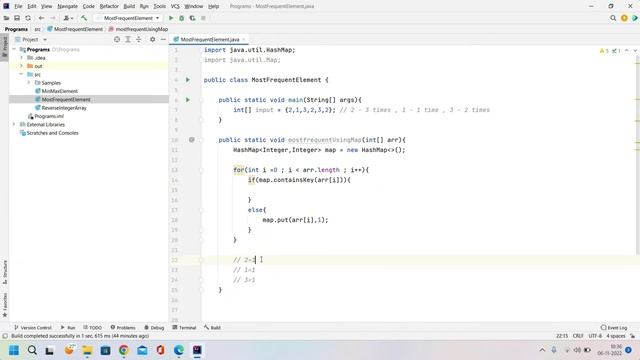Run the program with the green play button
Viewport: 640px width, 360px height.
[x=171, y=18]
